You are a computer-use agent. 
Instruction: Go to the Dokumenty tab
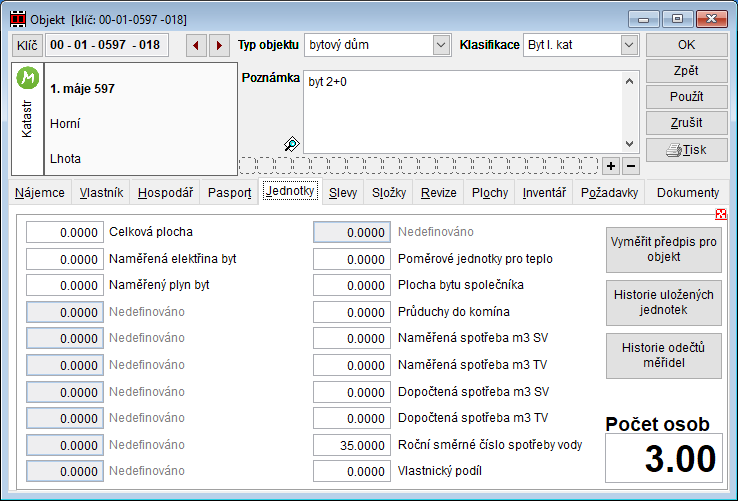687,193
